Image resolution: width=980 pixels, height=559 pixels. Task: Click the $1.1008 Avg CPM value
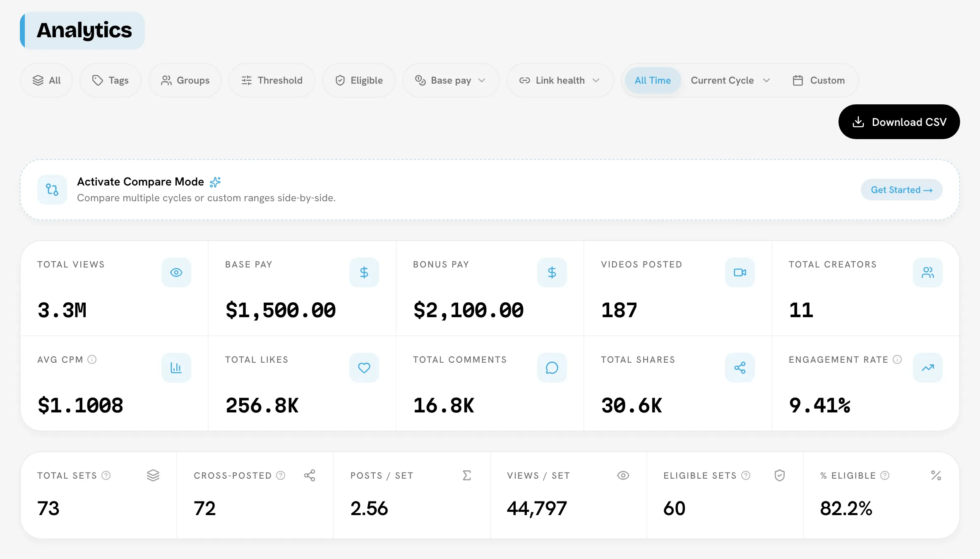(x=80, y=405)
